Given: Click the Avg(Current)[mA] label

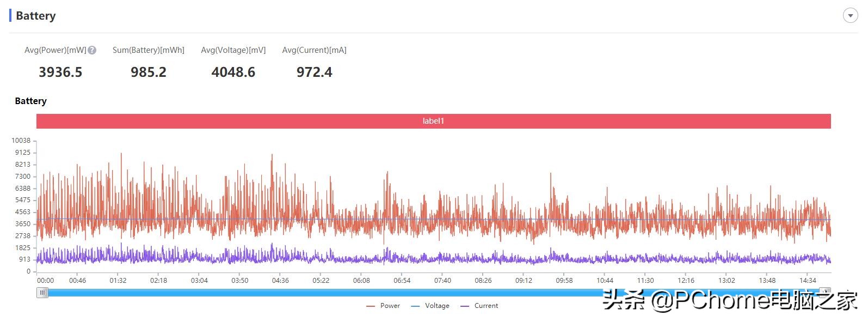Looking at the screenshot, I should 315,50.
